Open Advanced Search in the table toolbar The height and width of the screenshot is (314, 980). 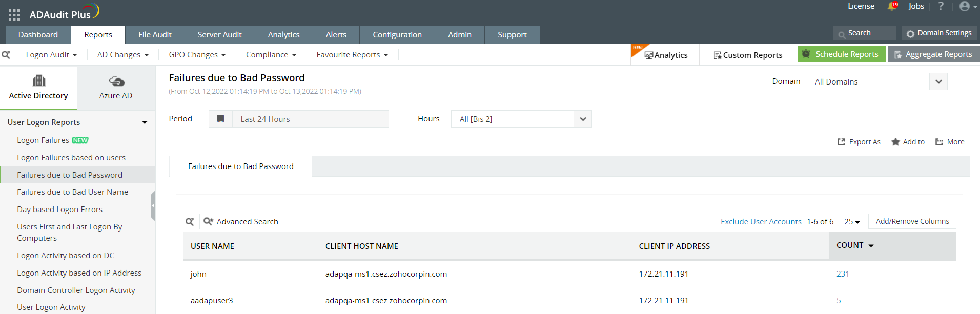click(x=241, y=221)
